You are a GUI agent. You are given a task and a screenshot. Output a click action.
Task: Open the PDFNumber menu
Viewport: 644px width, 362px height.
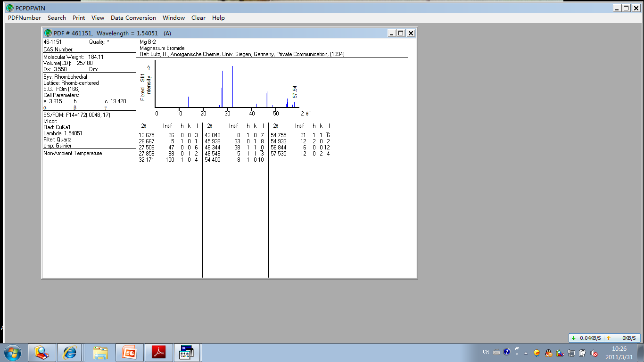tap(25, 18)
